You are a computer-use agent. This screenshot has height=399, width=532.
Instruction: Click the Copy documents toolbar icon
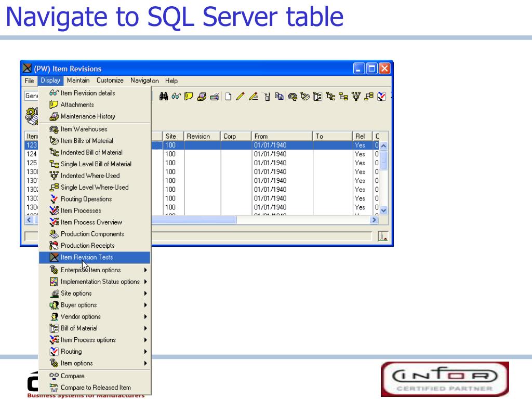tap(279, 96)
